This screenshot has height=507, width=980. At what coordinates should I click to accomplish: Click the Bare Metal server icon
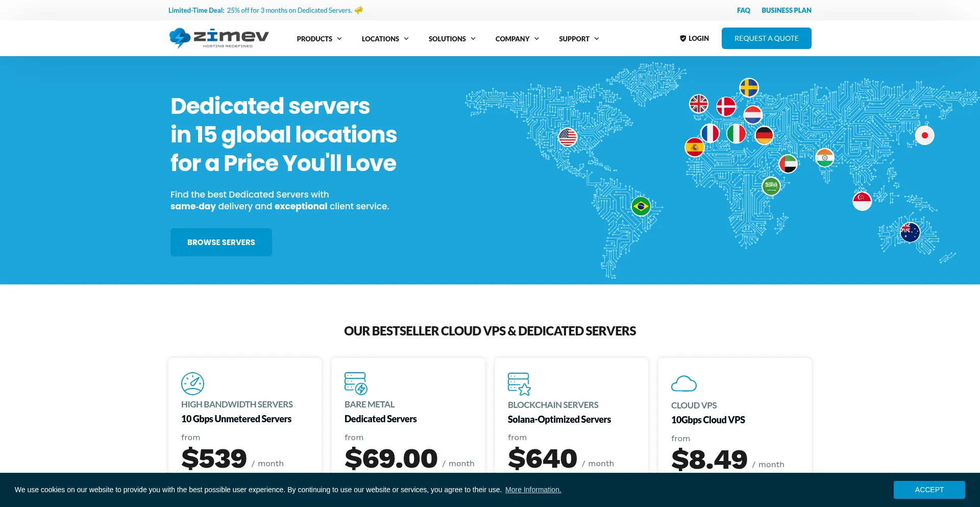(355, 383)
